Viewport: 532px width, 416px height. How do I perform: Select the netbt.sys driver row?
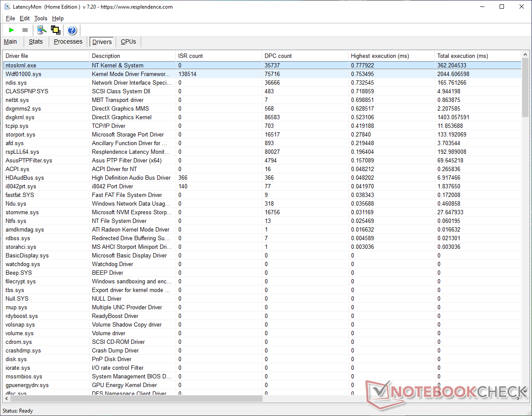coord(262,100)
